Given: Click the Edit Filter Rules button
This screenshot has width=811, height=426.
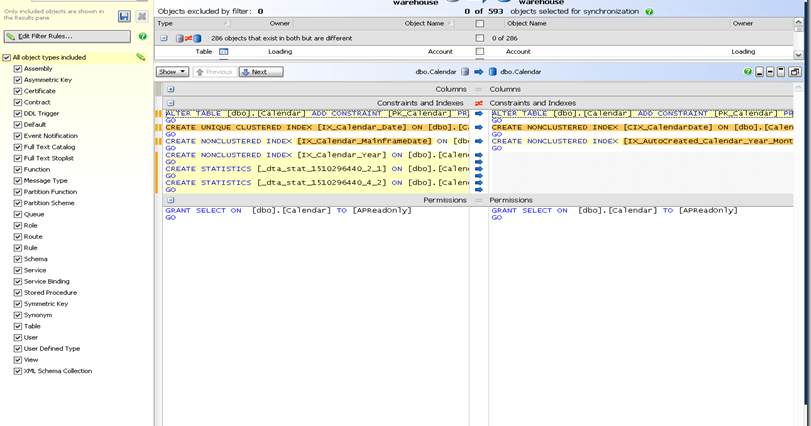Looking at the screenshot, I should [x=66, y=37].
